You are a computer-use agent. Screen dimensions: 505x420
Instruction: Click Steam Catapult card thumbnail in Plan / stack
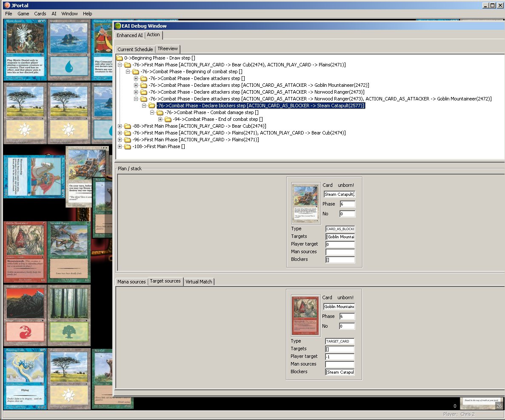click(306, 203)
